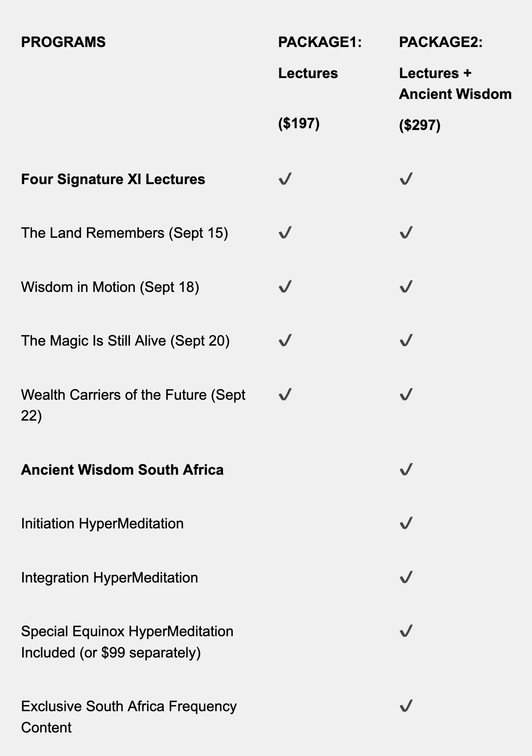Click the Lectures + Ancient Wisdom subtitle
532x756 pixels.
[x=455, y=83]
